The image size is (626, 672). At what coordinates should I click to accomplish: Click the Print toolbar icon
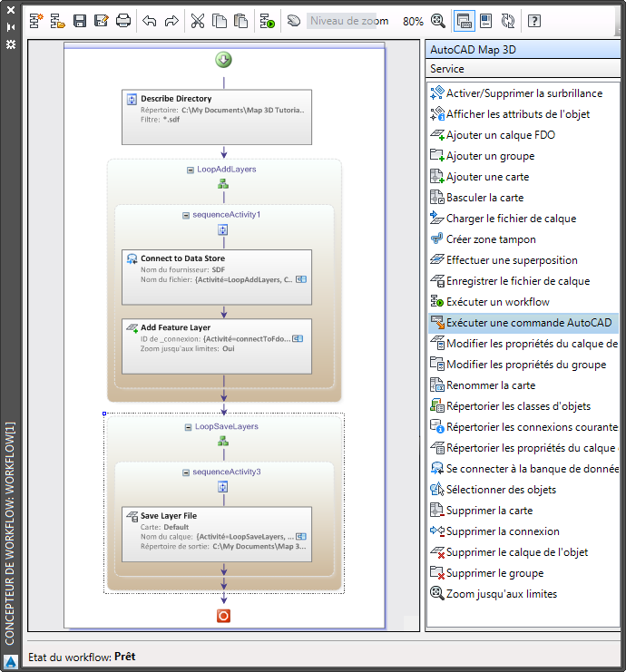[x=123, y=21]
